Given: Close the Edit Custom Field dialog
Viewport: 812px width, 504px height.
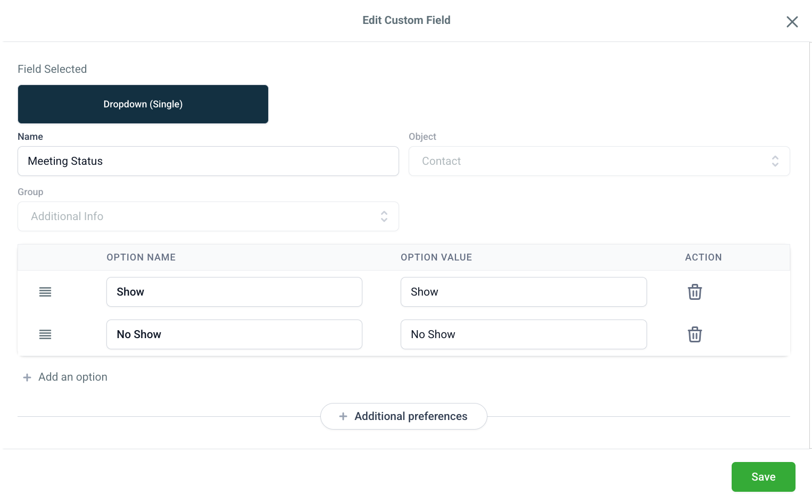Looking at the screenshot, I should 792,22.
